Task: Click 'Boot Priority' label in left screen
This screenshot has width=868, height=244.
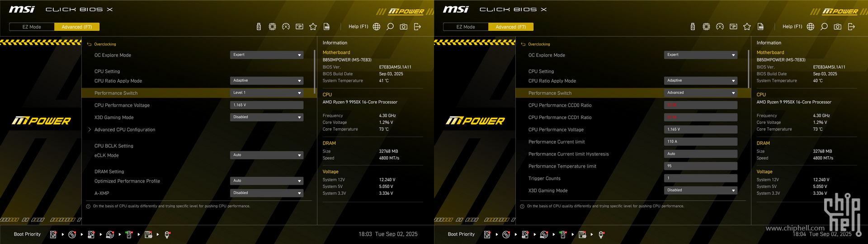Action: click(27, 234)
